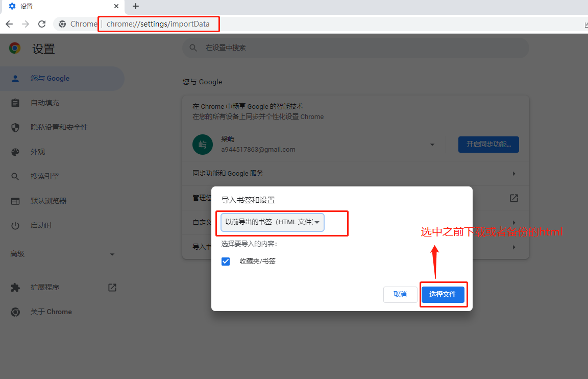Click the clipboard icon for 自动填充
The height and width of the screenshot is (379, 588).
pyautogui.click(x=15, y=103)
